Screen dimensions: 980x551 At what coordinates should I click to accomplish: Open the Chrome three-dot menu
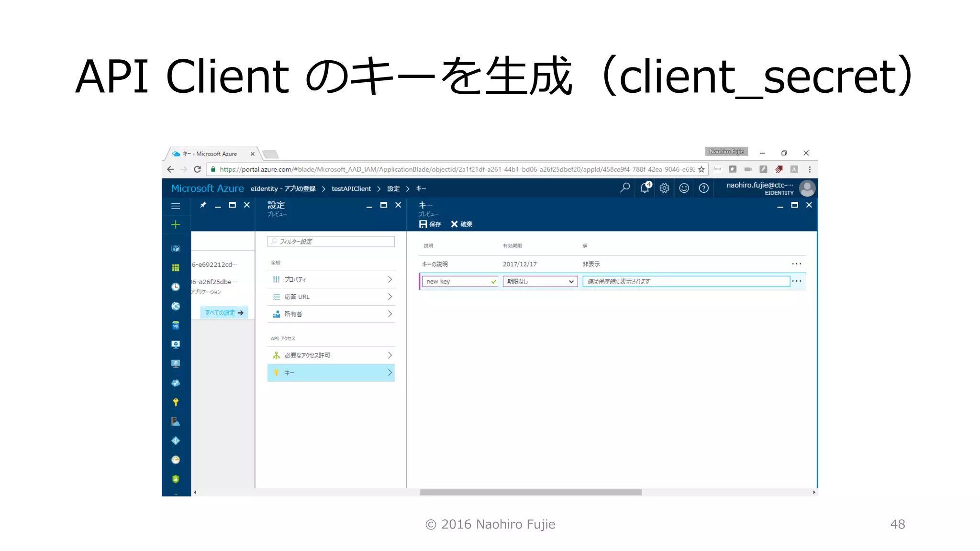point(810,169)
